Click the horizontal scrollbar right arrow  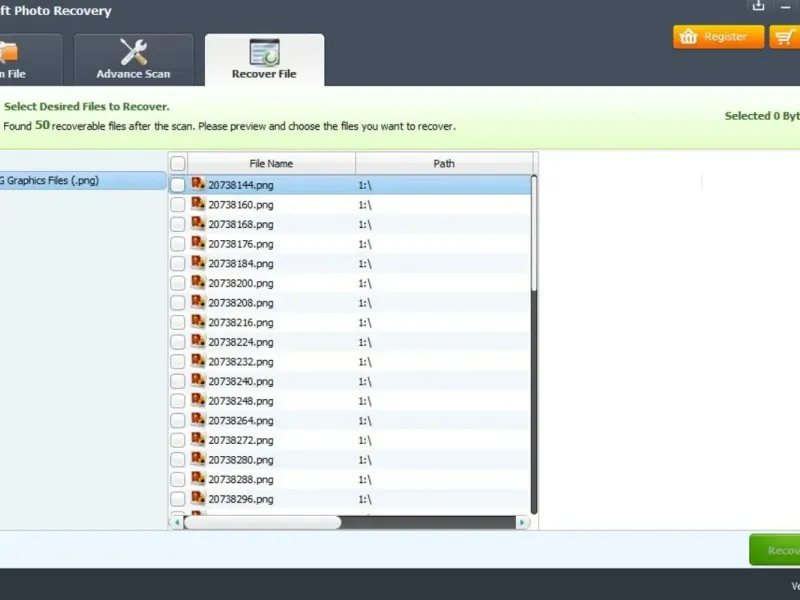[521, 522]
